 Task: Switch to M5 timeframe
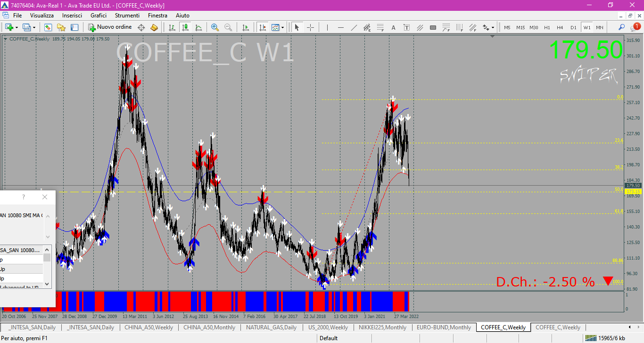pyautogui.click(x=507, y=27)
